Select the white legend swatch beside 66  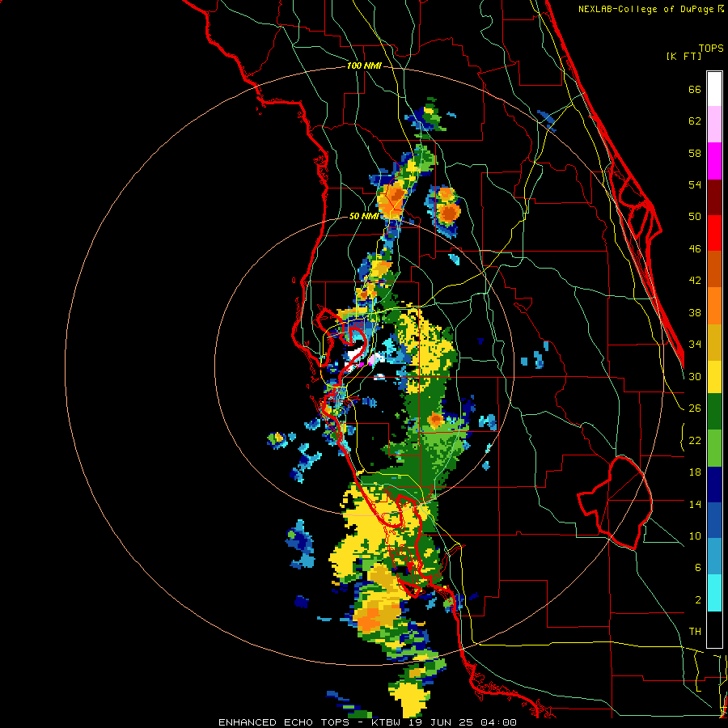pos(714,89)
